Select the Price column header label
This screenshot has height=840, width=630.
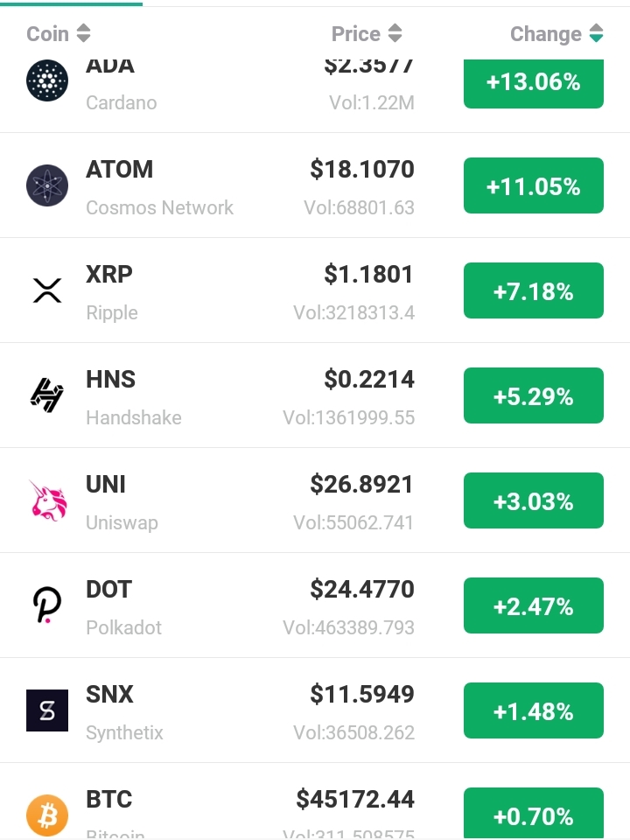pos(356,34)
